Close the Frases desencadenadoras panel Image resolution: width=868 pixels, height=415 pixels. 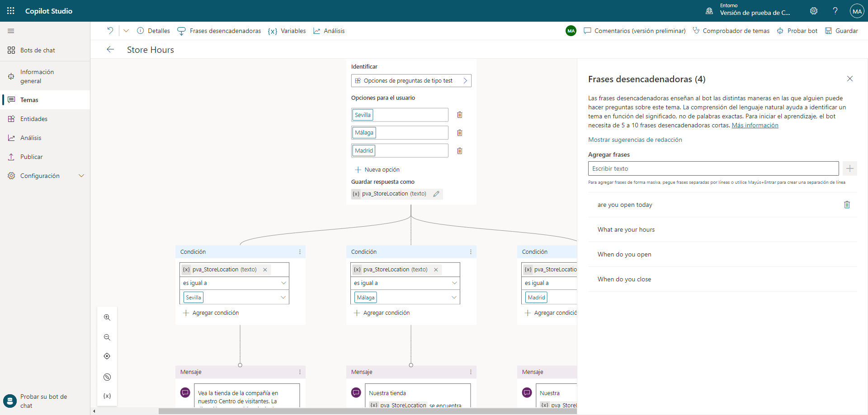(850, 79)
